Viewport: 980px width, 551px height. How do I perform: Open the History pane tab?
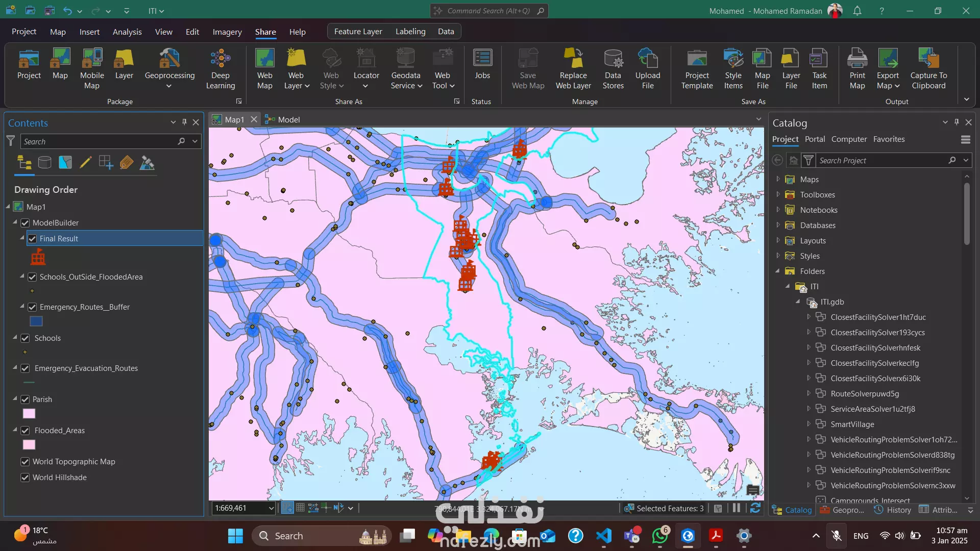tap(893, 510)
